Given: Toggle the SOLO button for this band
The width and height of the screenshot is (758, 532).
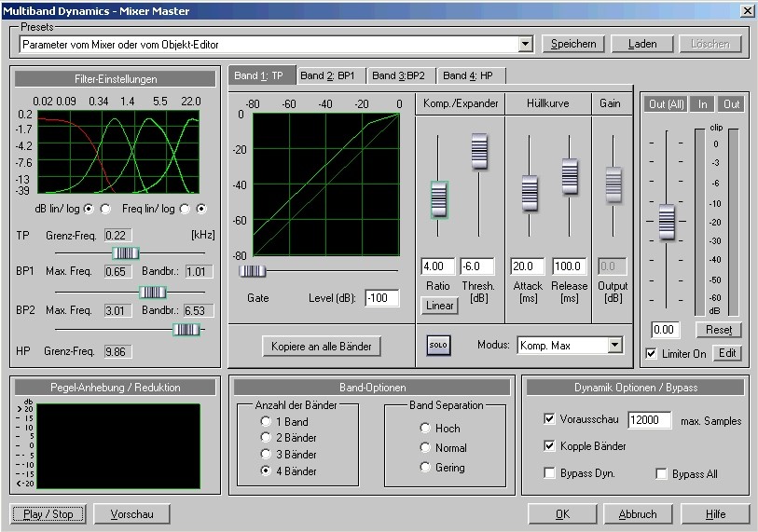Looking at the screenshot, I should [x=438, y=346].
